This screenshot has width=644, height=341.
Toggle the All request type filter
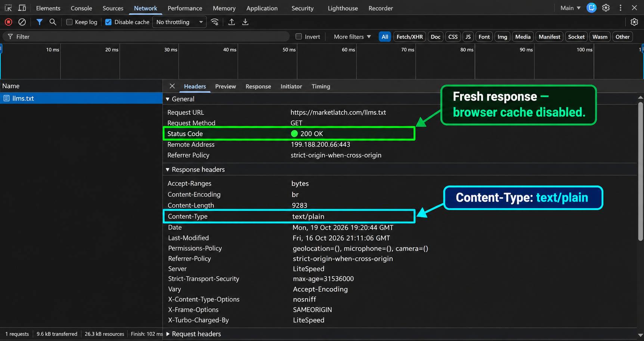pyautogui.click(x=385, y=37)
